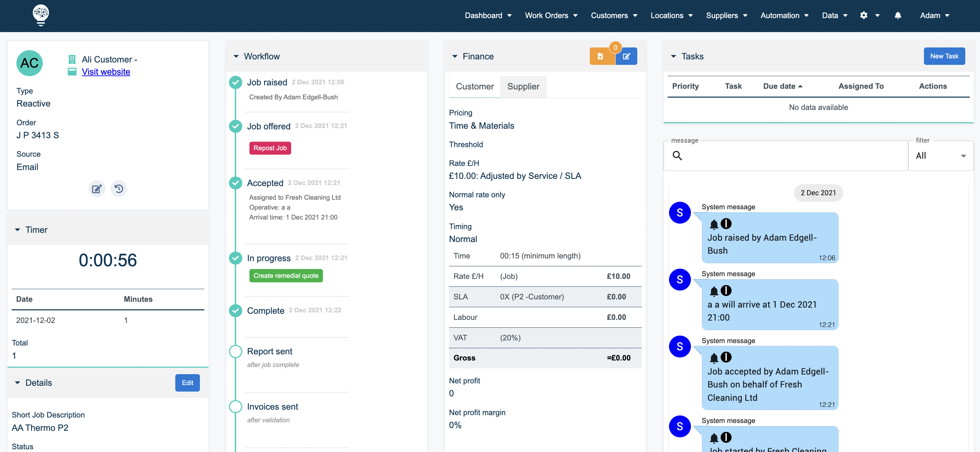The image size is (980, 452).
Task: Open the blue edit icon in Finance header
Action: 627,56
